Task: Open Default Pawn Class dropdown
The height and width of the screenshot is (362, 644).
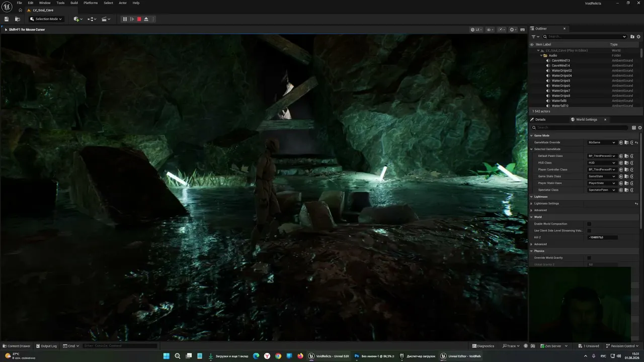Action: pyautogui.click(x=602, y=156)
